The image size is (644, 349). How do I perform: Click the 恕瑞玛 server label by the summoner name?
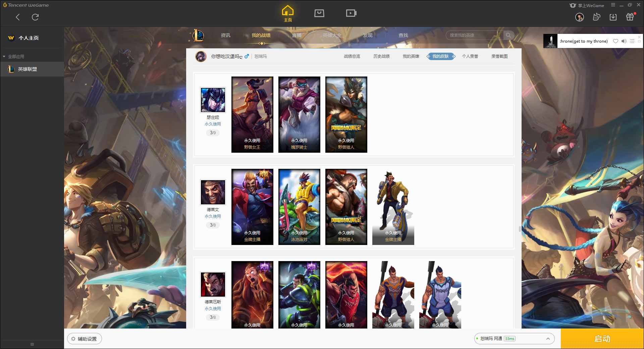click(x=260, y=56)
